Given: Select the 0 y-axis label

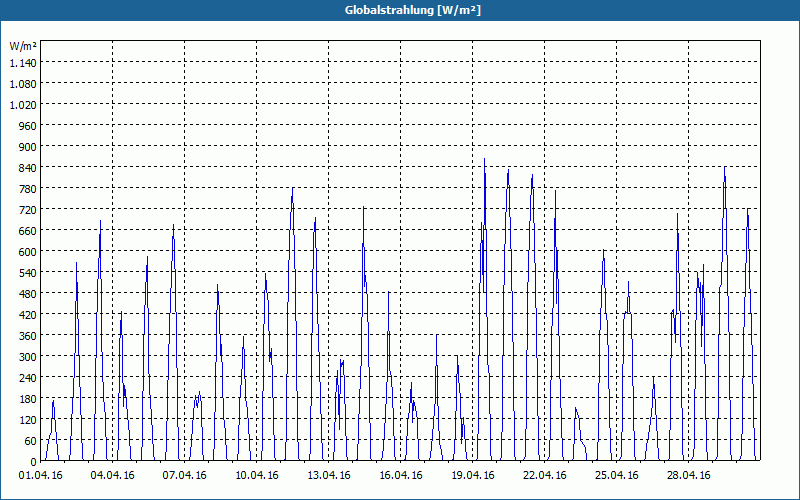Looking at the screenshot, I should (34, 462).
